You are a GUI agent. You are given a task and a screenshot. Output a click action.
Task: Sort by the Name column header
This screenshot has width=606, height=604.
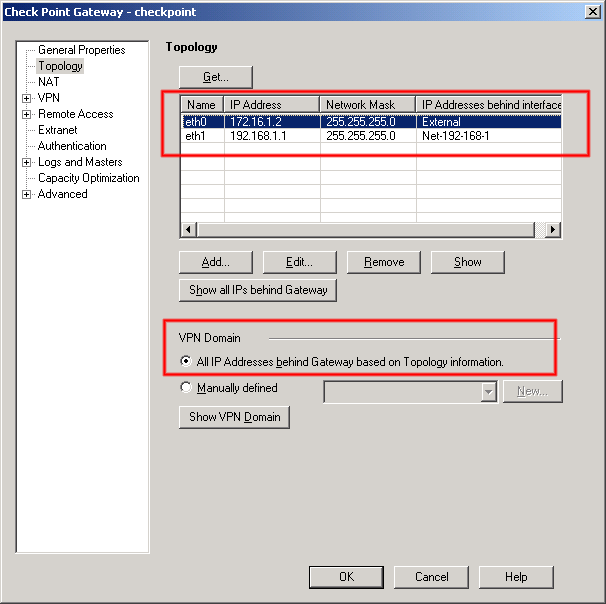click(x=202, y=105)
